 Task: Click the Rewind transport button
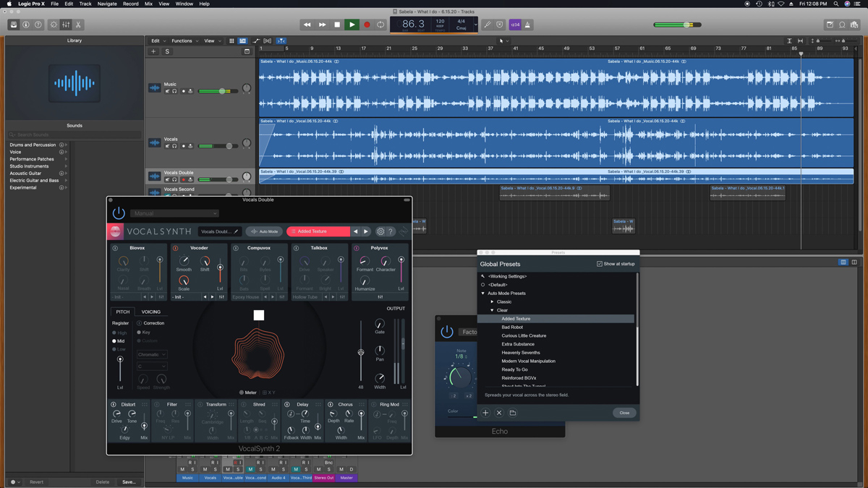307,25
